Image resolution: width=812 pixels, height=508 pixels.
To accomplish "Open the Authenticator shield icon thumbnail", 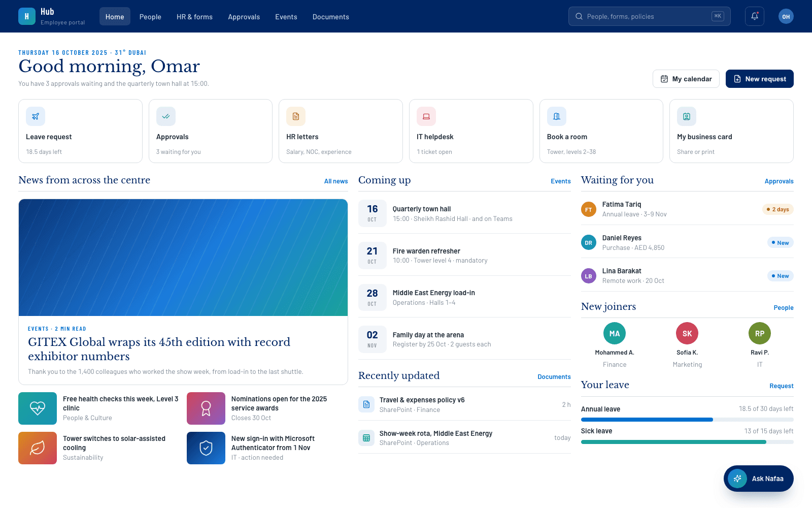I will [206, 448].
